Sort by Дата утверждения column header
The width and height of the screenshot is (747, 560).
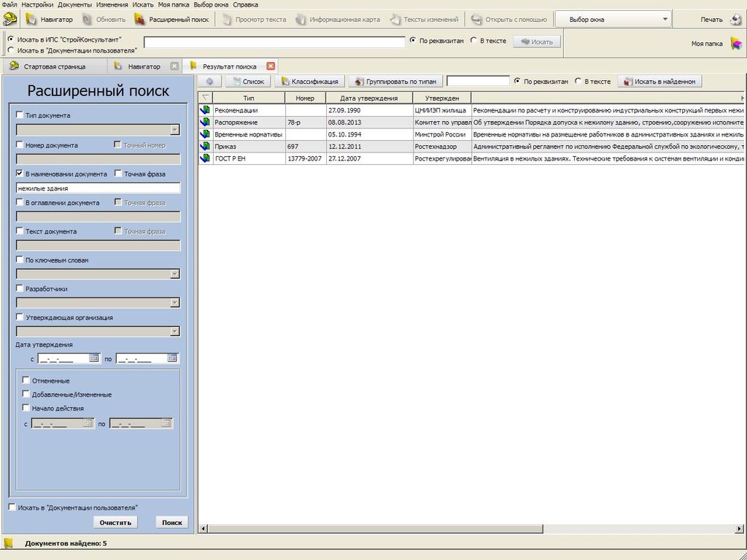(x=369, y=98)
